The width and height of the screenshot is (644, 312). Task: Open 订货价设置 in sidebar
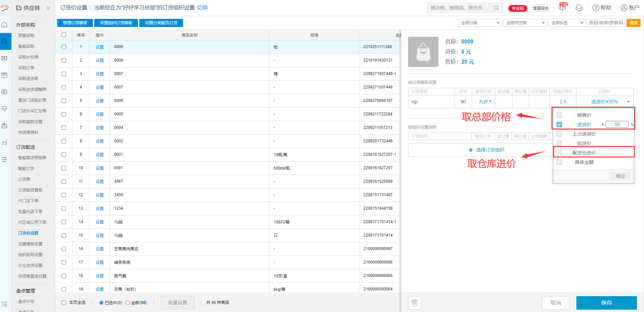[28, 233]
